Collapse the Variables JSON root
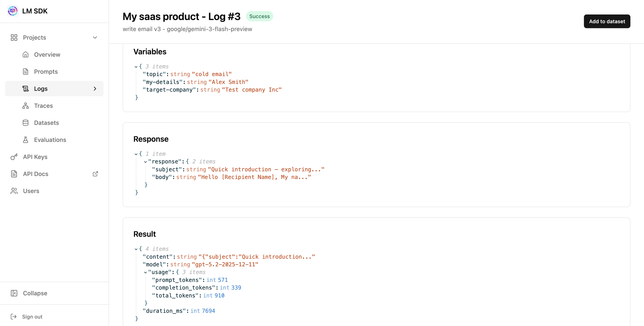This screenshot has width=644, height=326. coord(136,67)
